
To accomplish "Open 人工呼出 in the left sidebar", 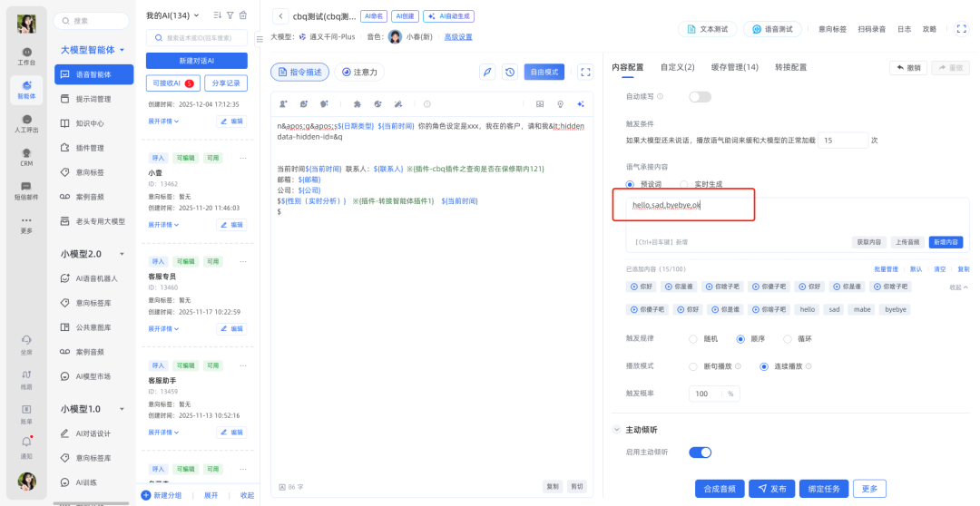I will pyautogui.click(x=27, y=122).
